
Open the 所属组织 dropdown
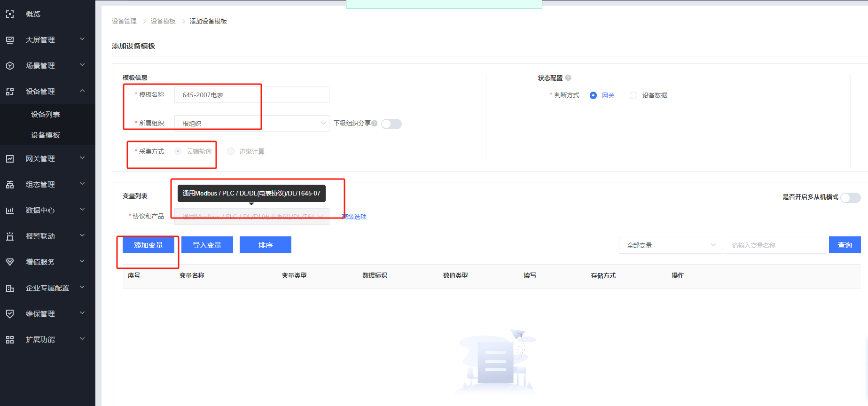[x=251, y=124]
